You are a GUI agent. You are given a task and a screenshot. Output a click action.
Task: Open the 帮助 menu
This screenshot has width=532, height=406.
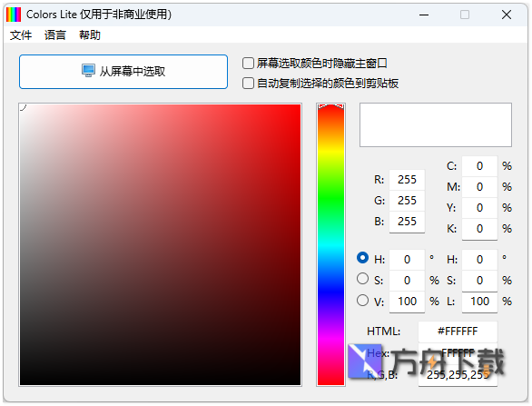90,35
